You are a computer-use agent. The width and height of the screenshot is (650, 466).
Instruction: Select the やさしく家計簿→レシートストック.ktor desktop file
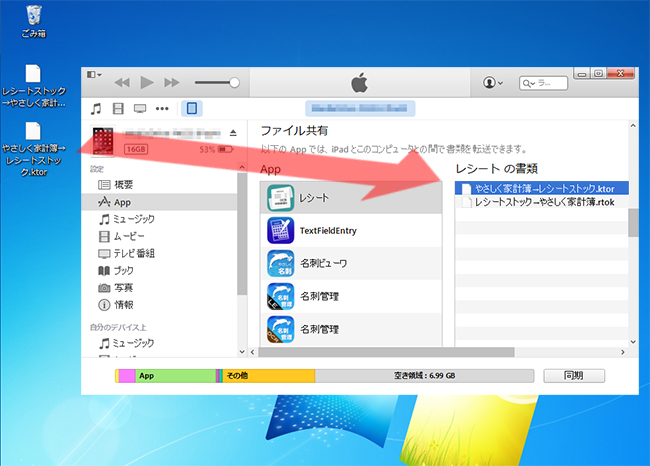click(x=34, y=149)
